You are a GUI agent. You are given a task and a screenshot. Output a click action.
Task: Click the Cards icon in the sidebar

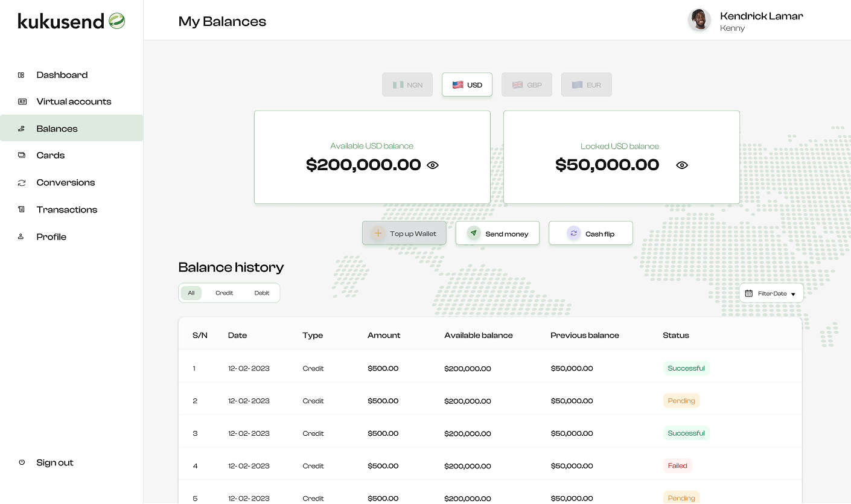tap(22, 155)
